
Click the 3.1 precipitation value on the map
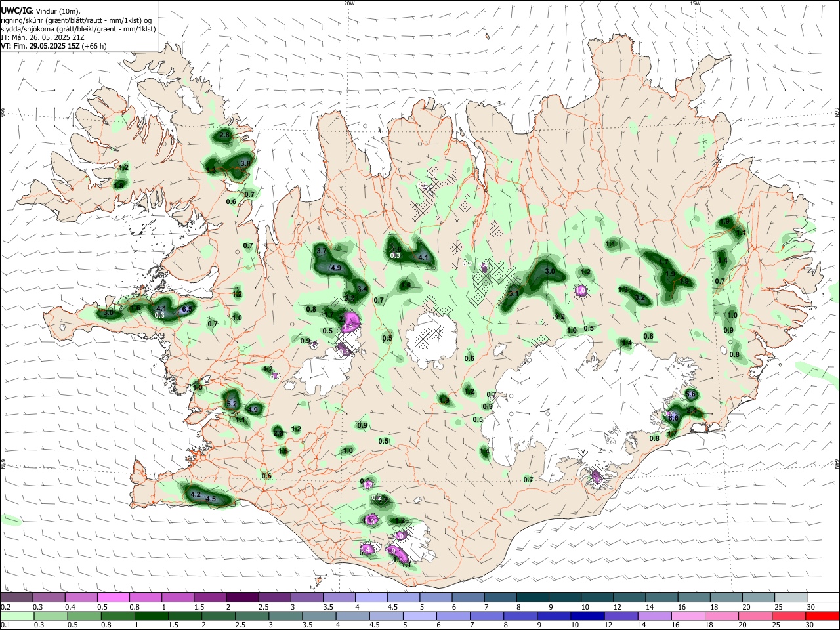[514, 293]
